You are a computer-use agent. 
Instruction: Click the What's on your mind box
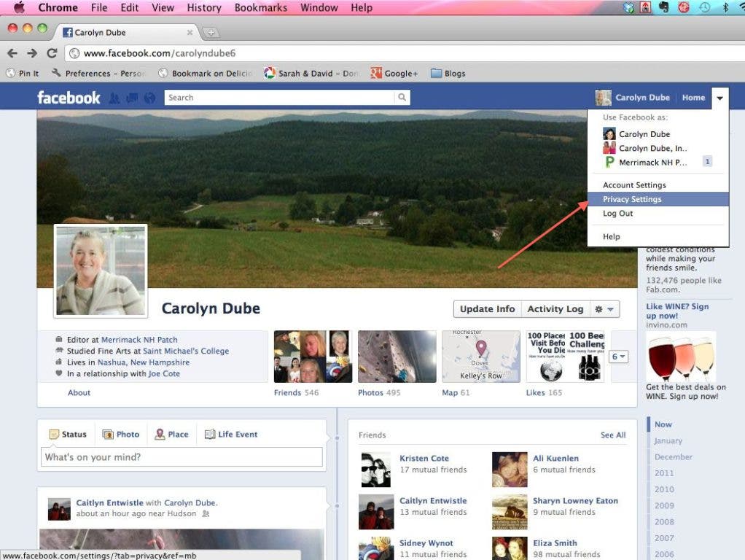[182, 457]
